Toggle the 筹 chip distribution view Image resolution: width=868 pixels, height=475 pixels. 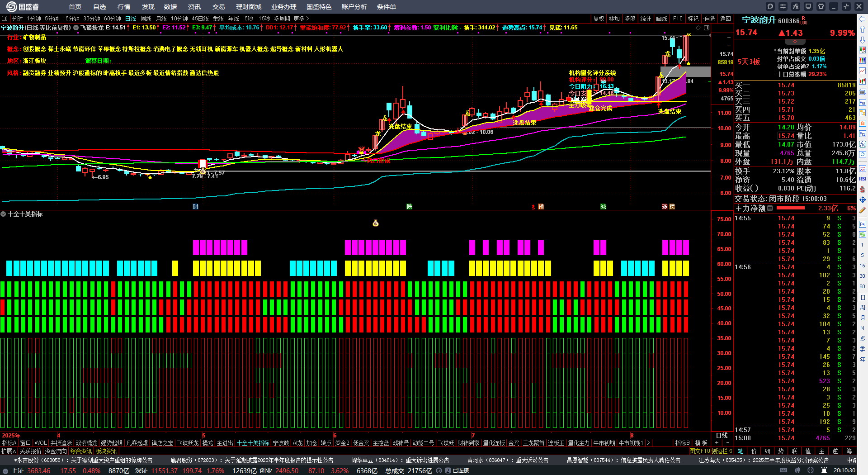coord(849,451)
